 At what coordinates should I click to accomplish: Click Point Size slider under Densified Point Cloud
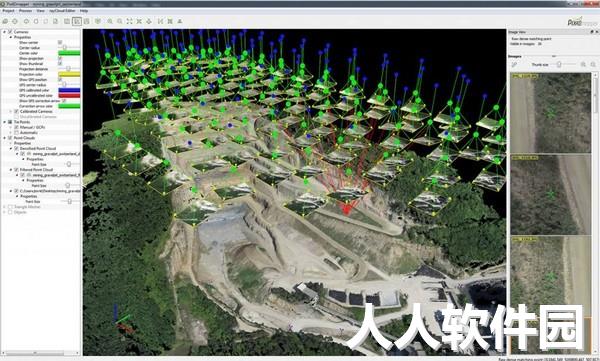69,164
